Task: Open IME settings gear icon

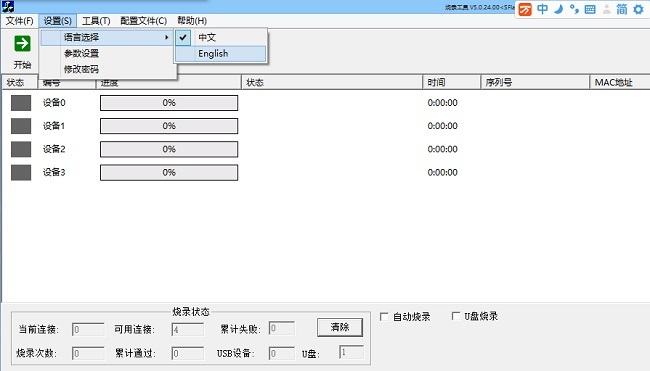Action: pos(638,9)
